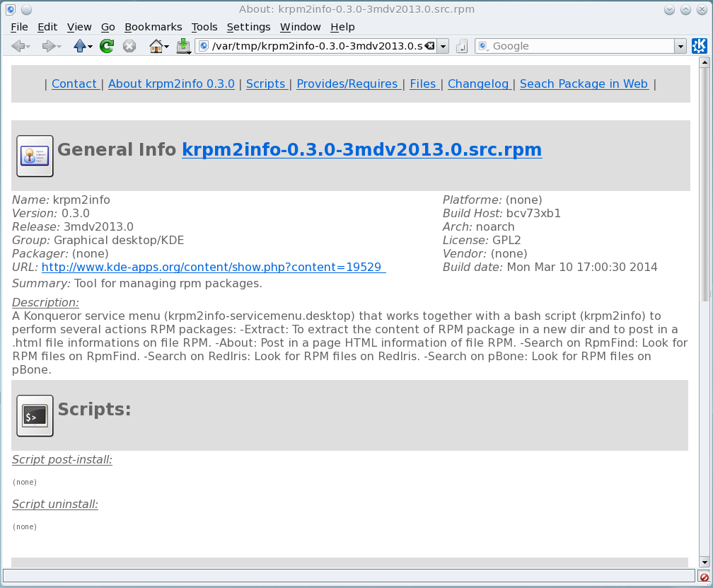
Task: Open the Provides/Requires link
Action: [x=348, y=84]
